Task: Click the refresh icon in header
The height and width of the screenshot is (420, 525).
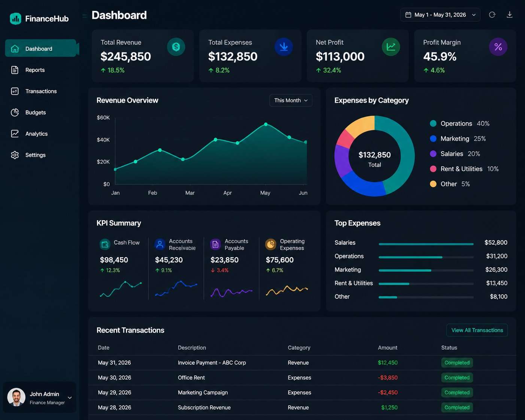Action: [x=492, y=15]
